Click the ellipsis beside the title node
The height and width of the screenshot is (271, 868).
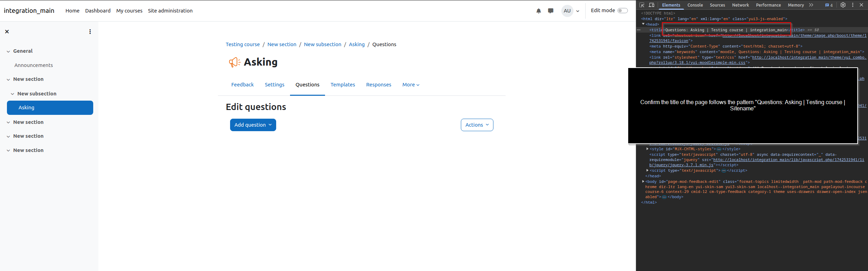(639, 30)
